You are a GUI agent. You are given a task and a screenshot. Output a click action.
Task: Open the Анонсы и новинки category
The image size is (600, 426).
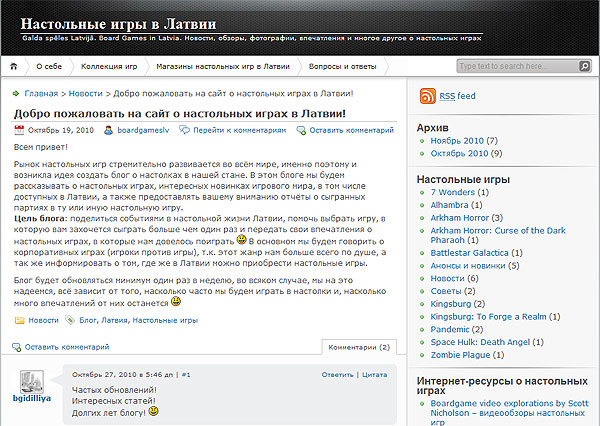click(x=468, y=266)
